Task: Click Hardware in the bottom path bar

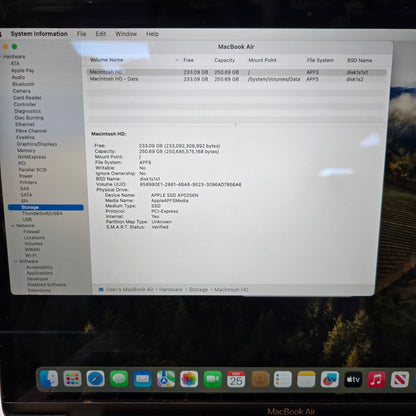Action: point(171,290)
